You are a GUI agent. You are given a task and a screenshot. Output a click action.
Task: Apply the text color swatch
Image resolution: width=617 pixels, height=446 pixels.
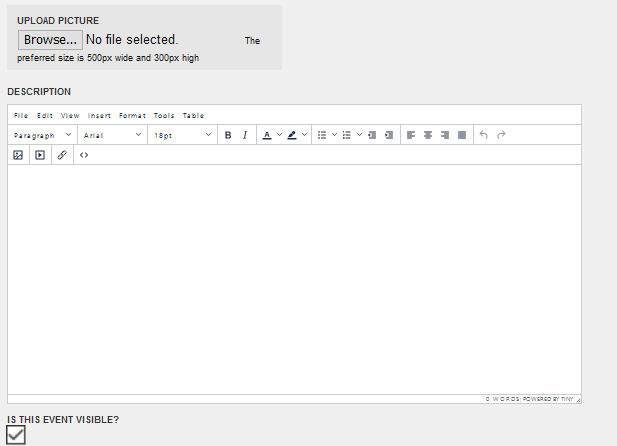point(267,135)
